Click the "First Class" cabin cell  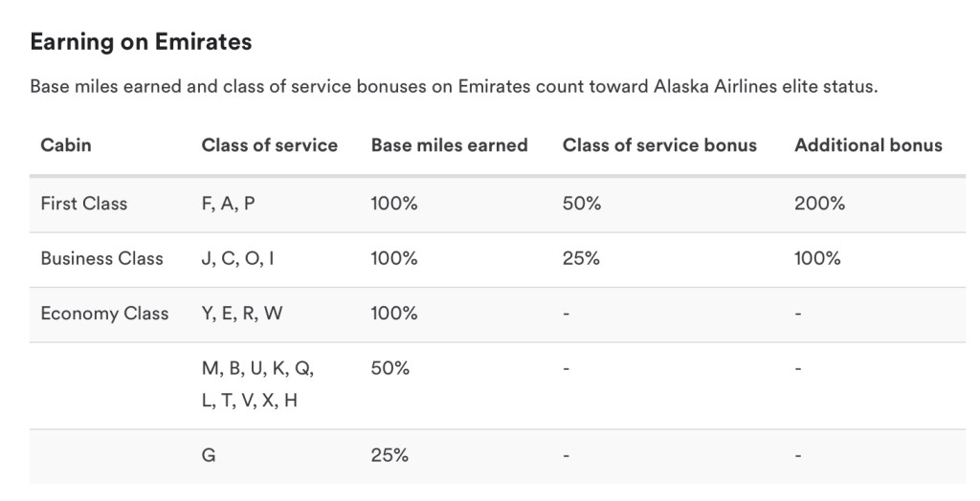tap(83, 204)
